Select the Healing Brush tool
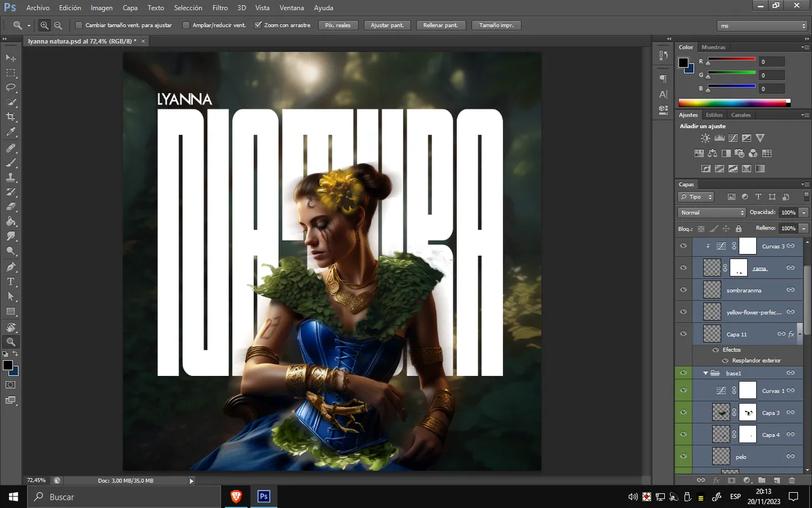Screen dimensions: 812x508 [x=11, y=148]
